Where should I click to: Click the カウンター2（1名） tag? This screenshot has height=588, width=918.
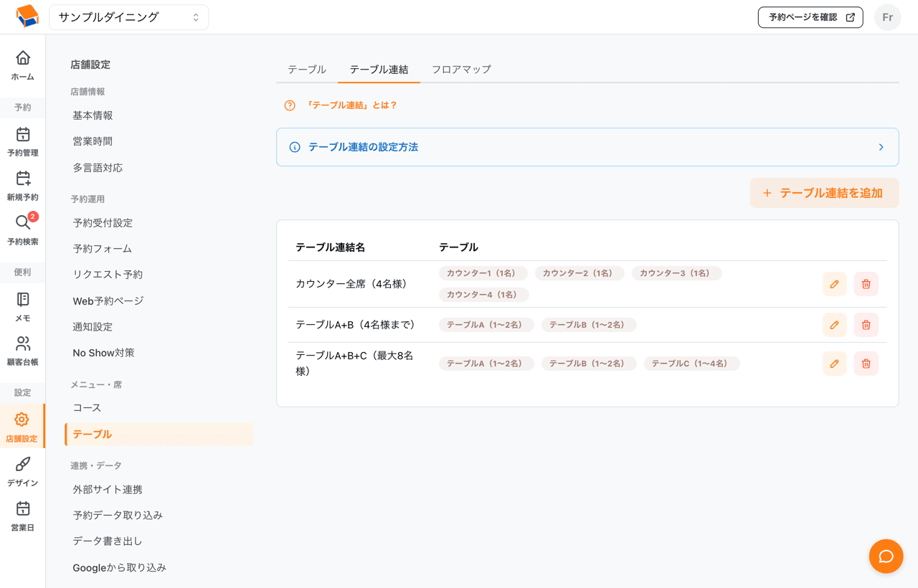(578, 273)
